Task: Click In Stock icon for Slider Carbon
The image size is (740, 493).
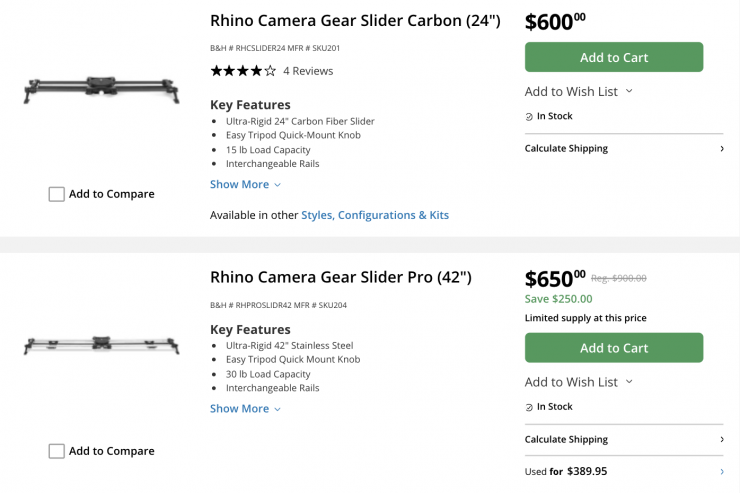Action: pos(529,117)
